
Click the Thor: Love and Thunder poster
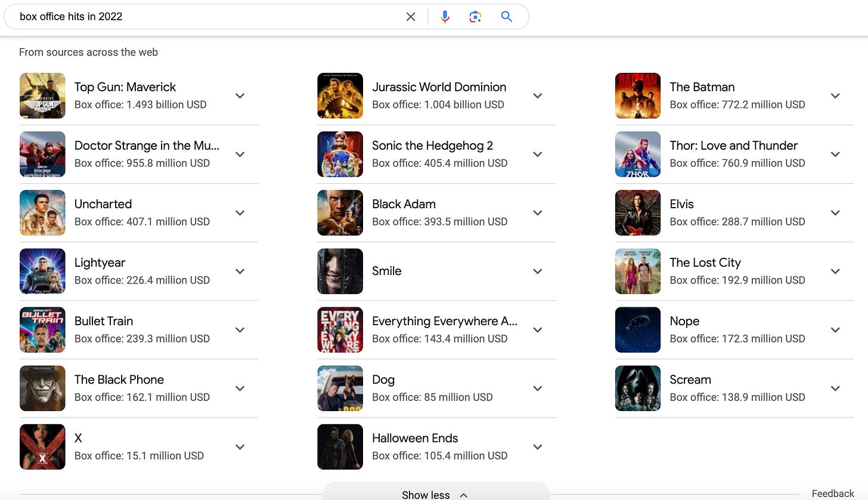tap(638, 154)
